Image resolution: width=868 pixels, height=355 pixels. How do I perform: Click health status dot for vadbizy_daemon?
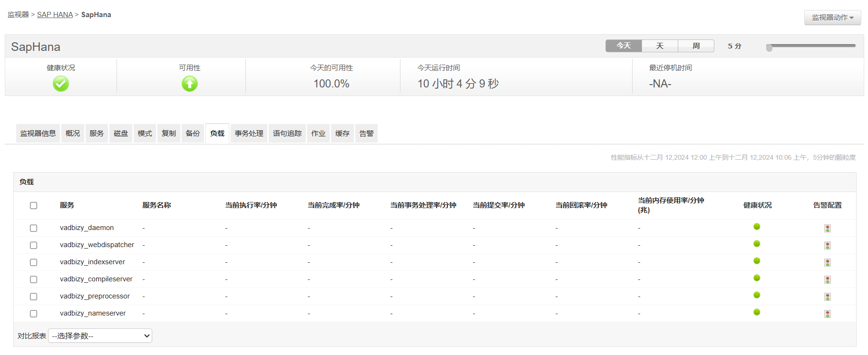click(x=757, y=227)
